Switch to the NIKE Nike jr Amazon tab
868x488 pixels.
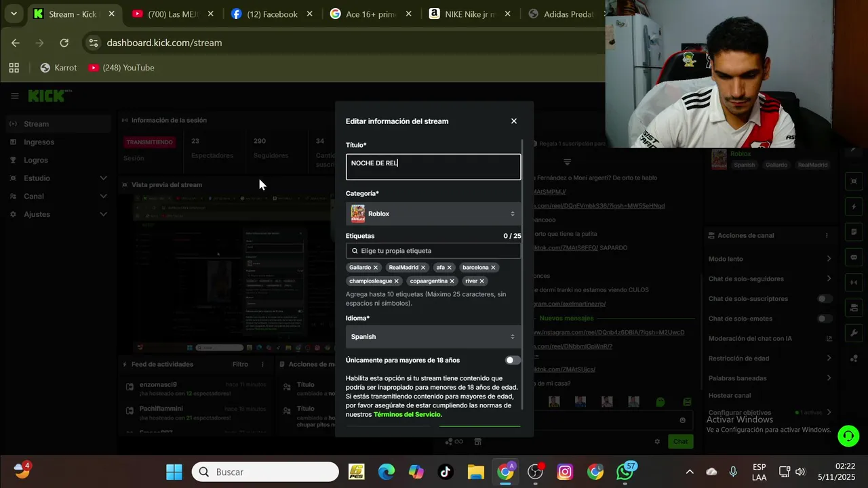point(469,14)
